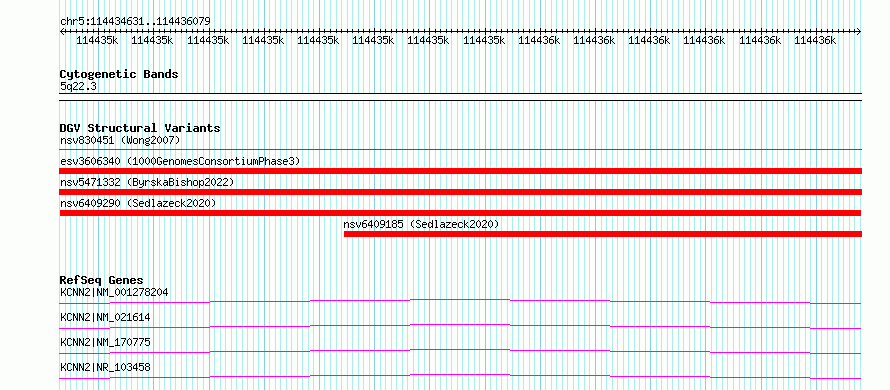This screenshot has width=890, height=390.
Task: Open variant label nsv6409290 (Sedlazeck2020)
Action: [x=138, y=203]
